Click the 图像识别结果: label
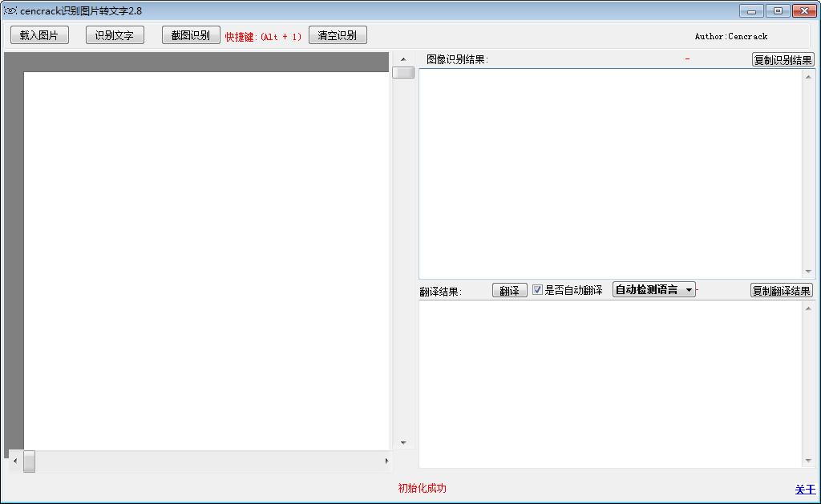 tap(457, 59)
